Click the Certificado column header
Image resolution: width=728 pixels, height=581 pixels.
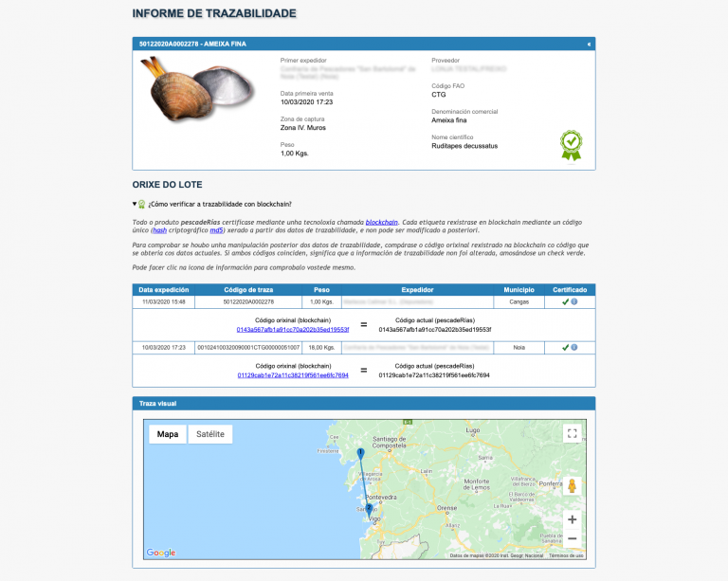pyautogui.click(x=570, y=290)
